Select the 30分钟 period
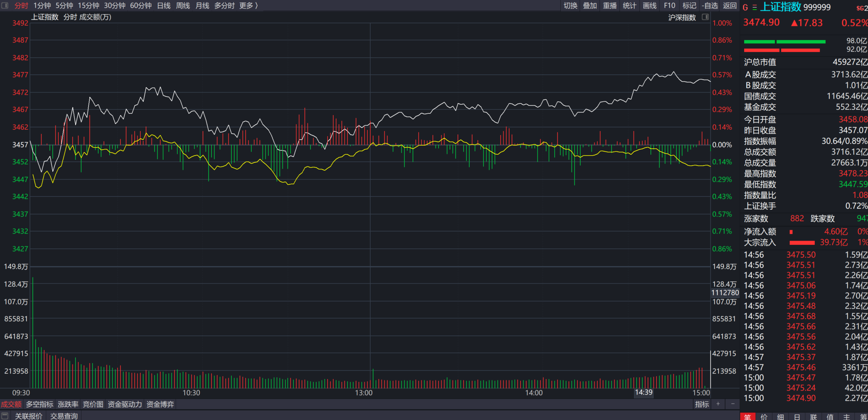The height and width of the screenshot is (420, 868). tap(115, 5)
